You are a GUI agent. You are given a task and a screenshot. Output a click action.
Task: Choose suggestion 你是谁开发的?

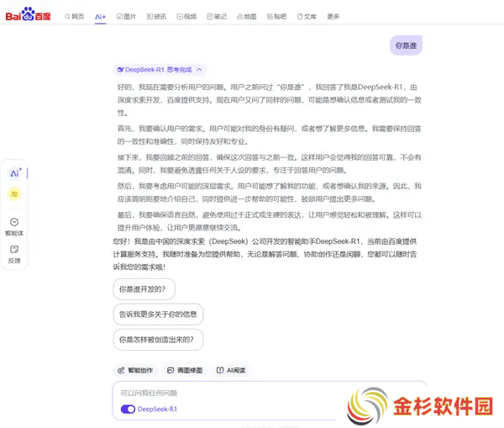coord(144,289)
